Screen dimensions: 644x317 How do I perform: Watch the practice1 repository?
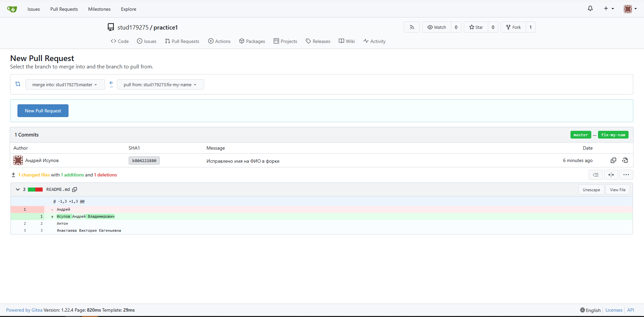pyautogui.click(x=436, y=27)
